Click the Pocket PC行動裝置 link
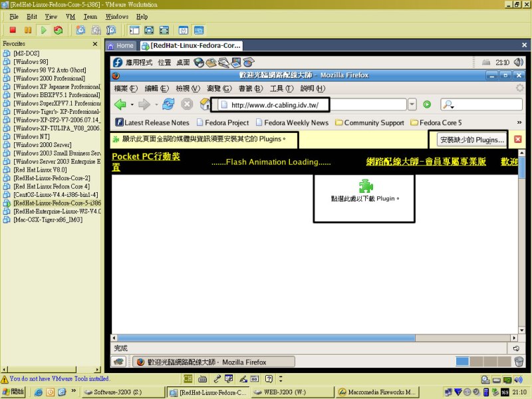The image size is (532, 399). coord(146,162)
